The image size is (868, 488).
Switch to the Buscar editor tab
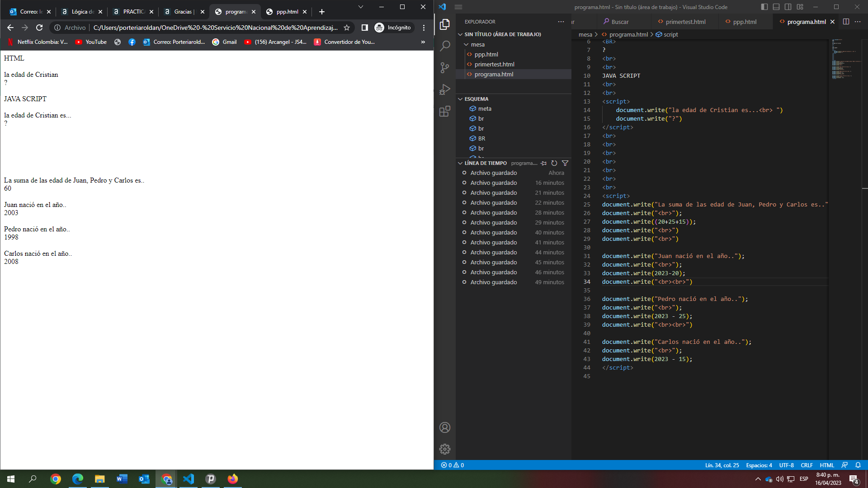tap(620, 22)
